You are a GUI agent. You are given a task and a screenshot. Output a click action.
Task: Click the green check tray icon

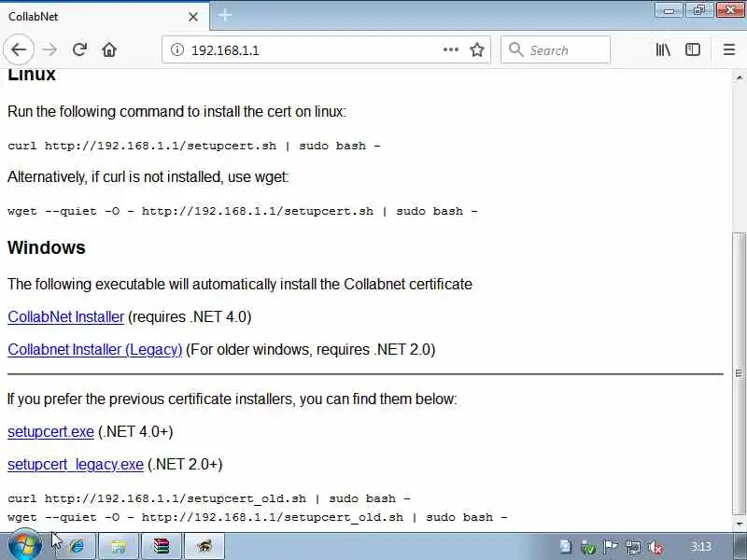(589, 547)
